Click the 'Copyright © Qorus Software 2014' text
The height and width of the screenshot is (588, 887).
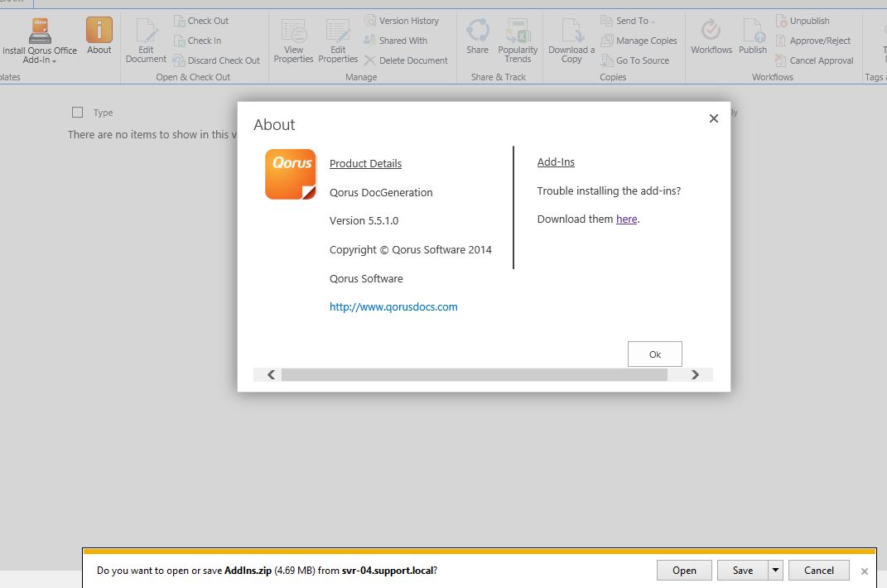pos(411,249)
